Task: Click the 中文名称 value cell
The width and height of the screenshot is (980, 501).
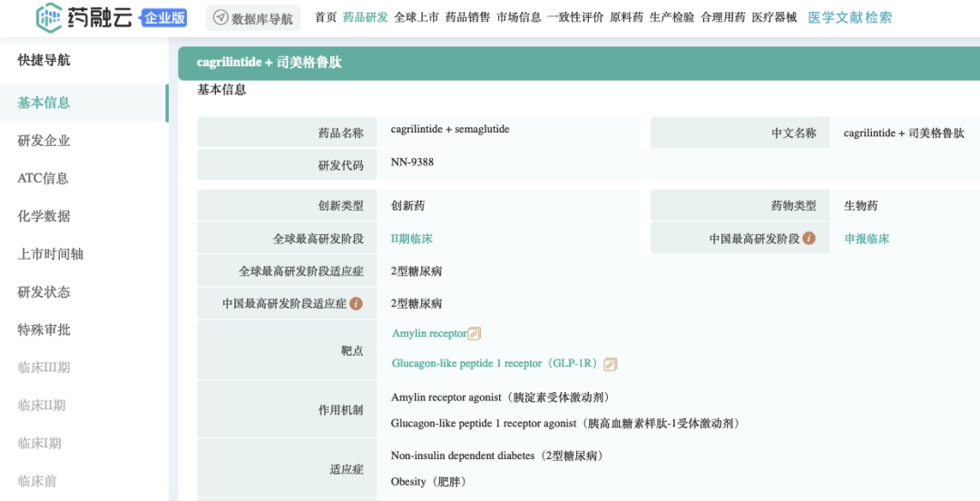Action: pyautogui.click(x=905, y=133)
